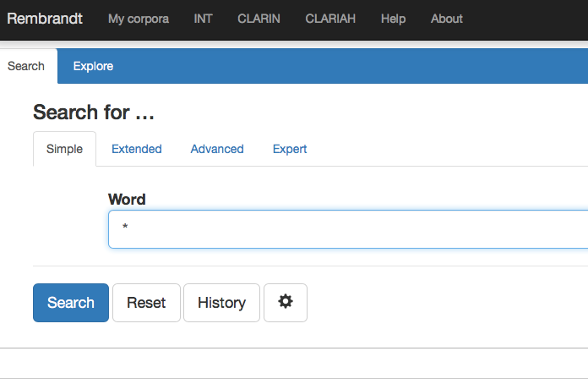Open My corpora in navbar
The width and height of the screenshot is (588, 384).
[x=139, y=19]
